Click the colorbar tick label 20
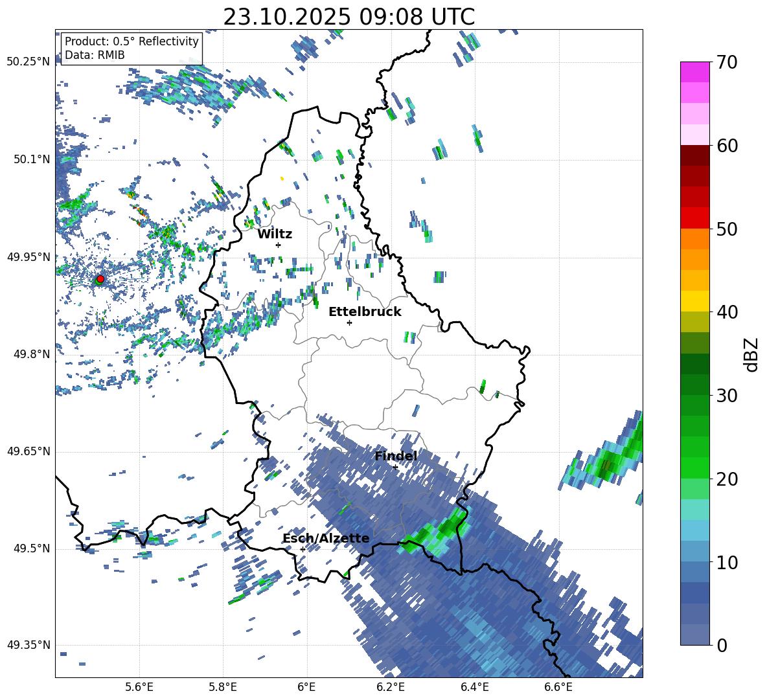The image size is (767, 700). click(x=727, y=479)
